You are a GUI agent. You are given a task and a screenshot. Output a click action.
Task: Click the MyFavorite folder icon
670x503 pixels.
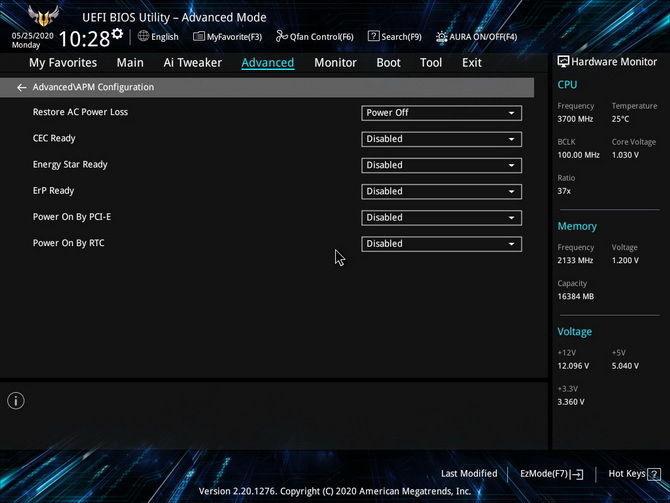pyautogui.click(x=199, y=36)
